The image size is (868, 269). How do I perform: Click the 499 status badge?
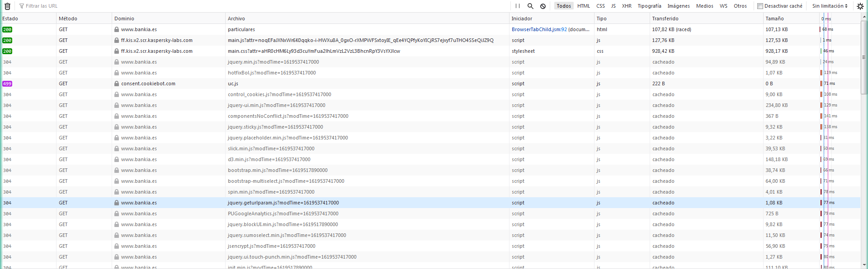pyautogui.click(x=7, y=84)
